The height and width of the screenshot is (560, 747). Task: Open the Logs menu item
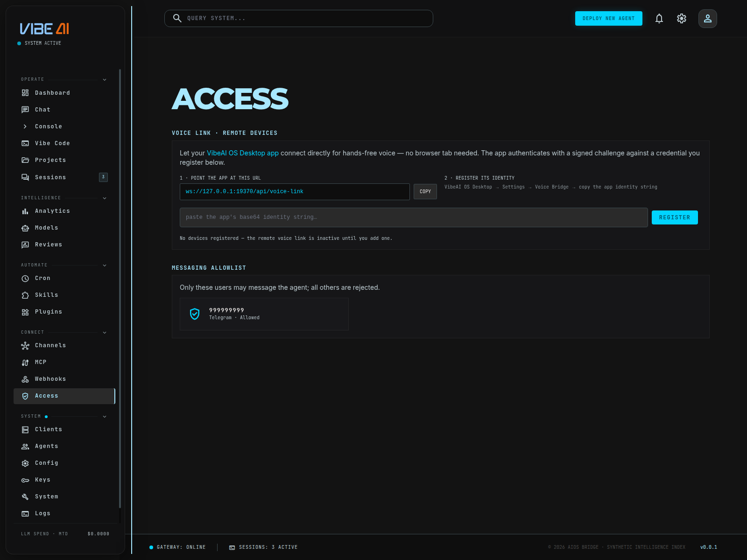pos(64,513)
